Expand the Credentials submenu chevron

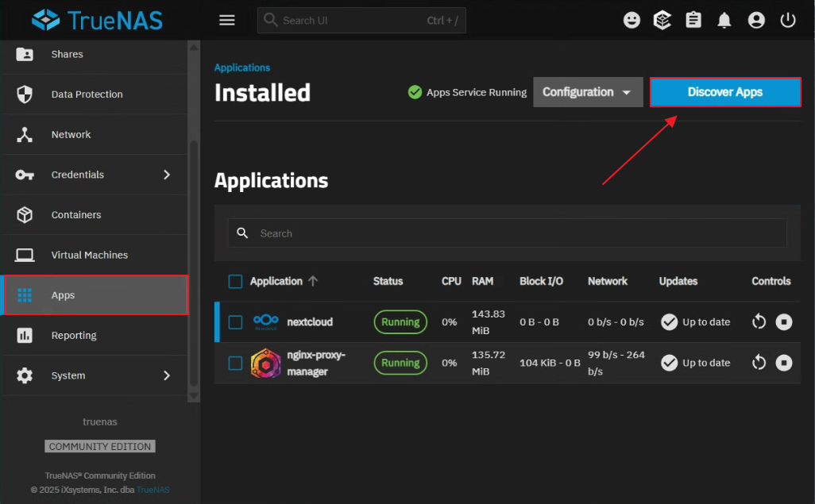click(166, 175)
